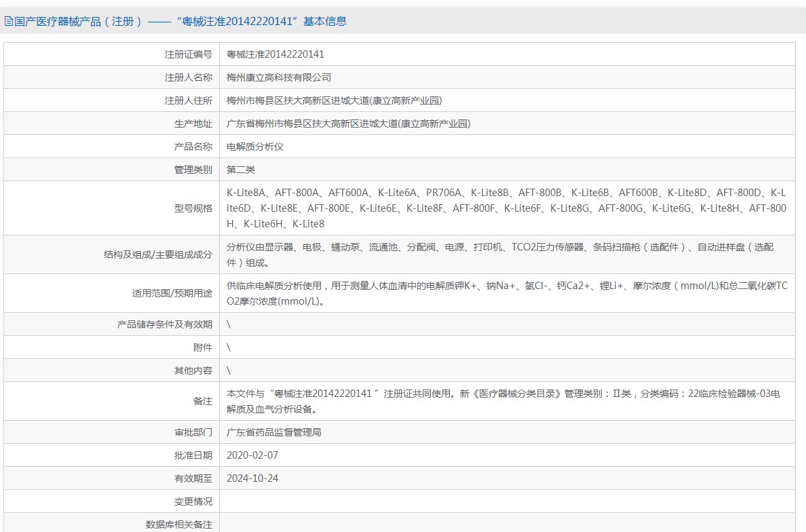
Task: Click the model list starting with K-Lite8A
Action: (506, 208)
